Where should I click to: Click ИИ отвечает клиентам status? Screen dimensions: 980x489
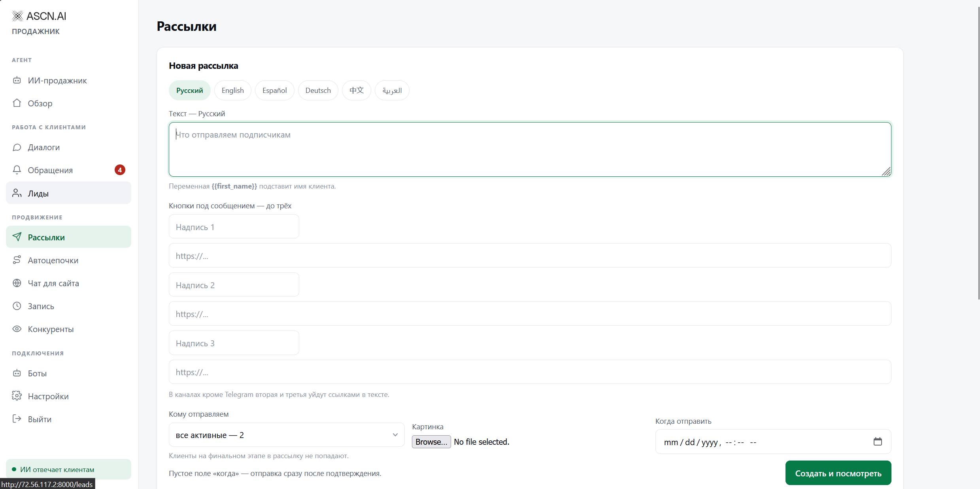click(x=68, y=469)
